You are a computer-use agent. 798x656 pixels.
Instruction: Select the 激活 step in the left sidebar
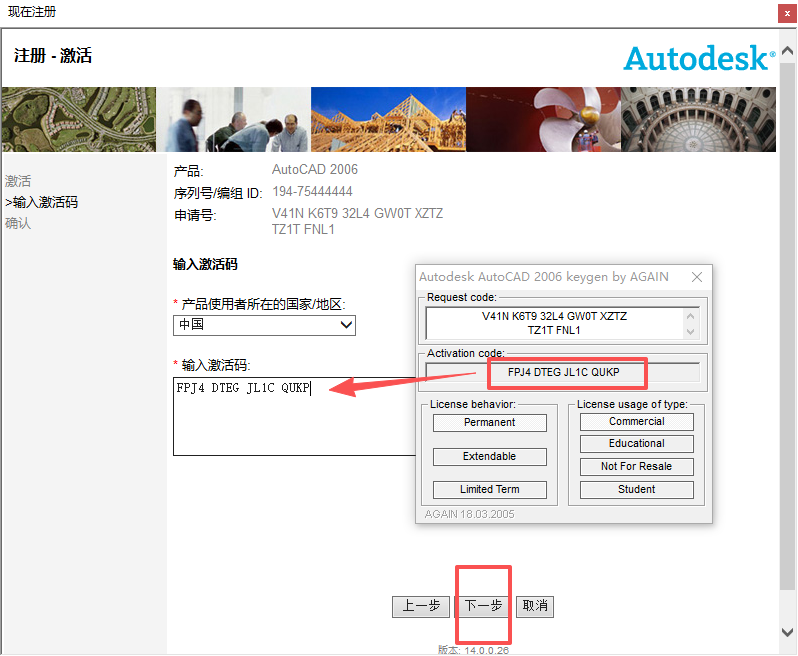point(18,181)
